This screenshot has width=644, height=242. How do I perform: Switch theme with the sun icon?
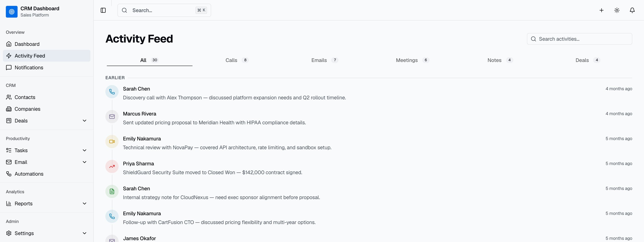[617, 10]
